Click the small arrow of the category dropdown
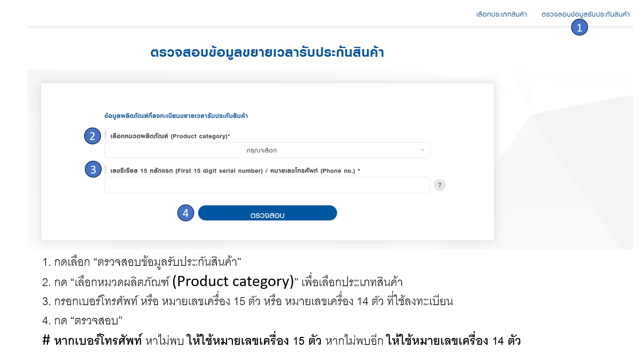 click(x=422, y=150)
